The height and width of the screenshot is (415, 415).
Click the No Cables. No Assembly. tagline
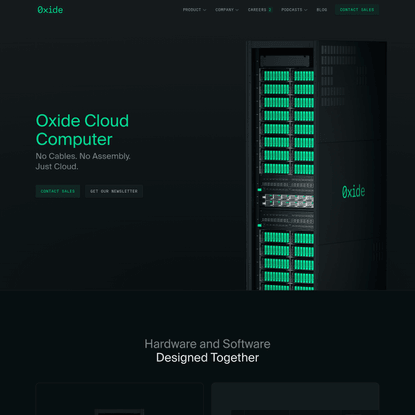click(x=83, y=156)
